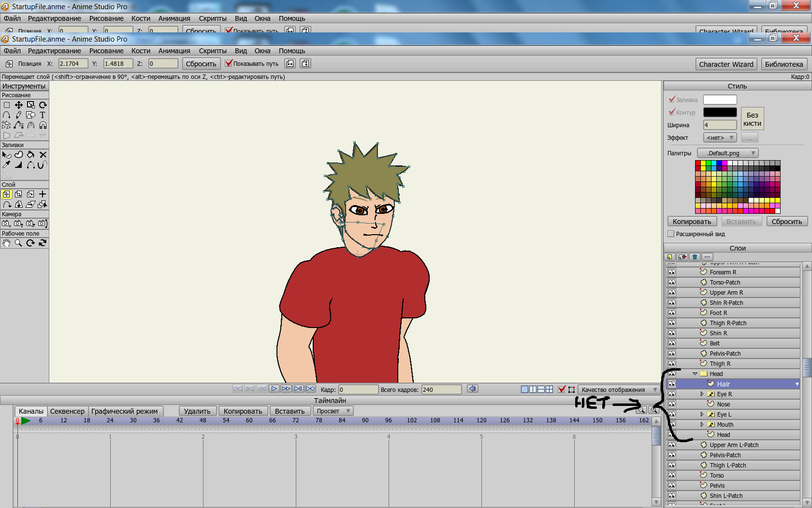Open the Эффект dropdown
812x508 pixels.
(720, 138)
